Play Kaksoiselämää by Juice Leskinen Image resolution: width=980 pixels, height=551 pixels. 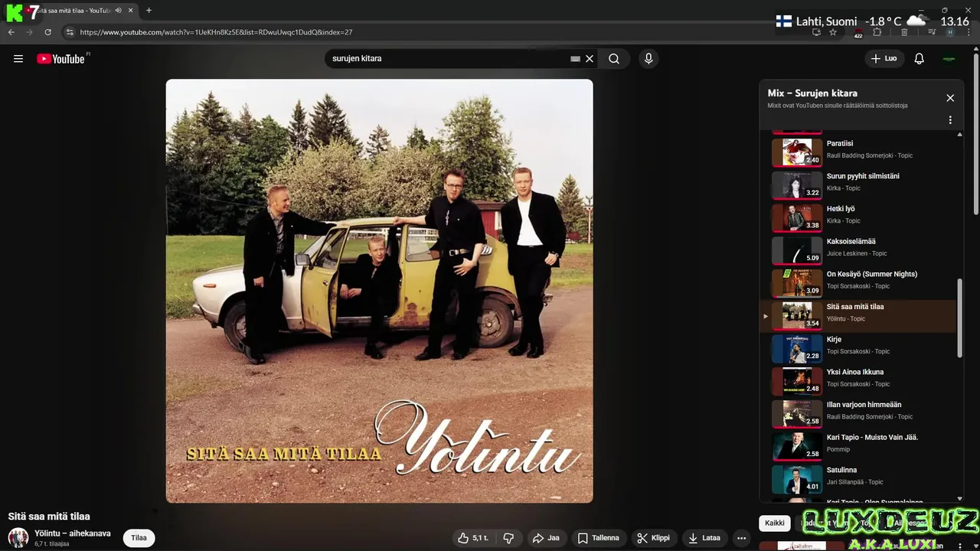click(857, 249)
